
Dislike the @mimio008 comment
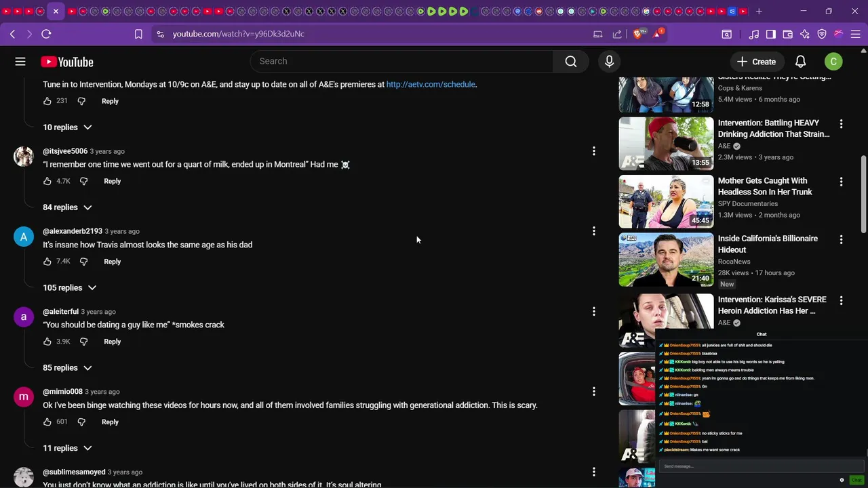tap(81, 422)
